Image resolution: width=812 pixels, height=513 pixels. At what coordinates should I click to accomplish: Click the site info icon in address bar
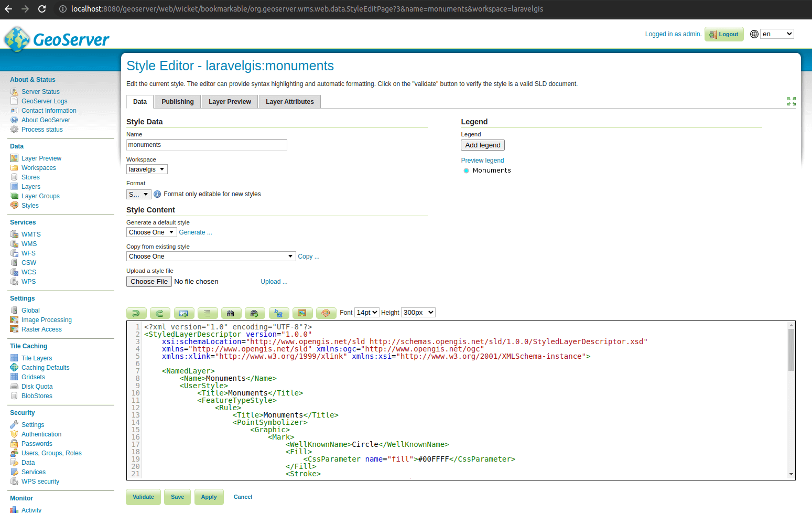click(63, 9)
